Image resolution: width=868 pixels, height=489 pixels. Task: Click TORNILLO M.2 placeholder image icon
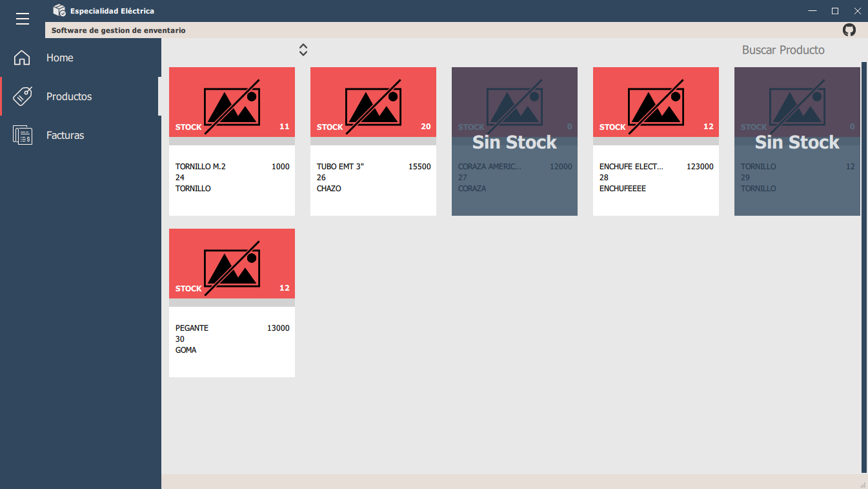232,107
